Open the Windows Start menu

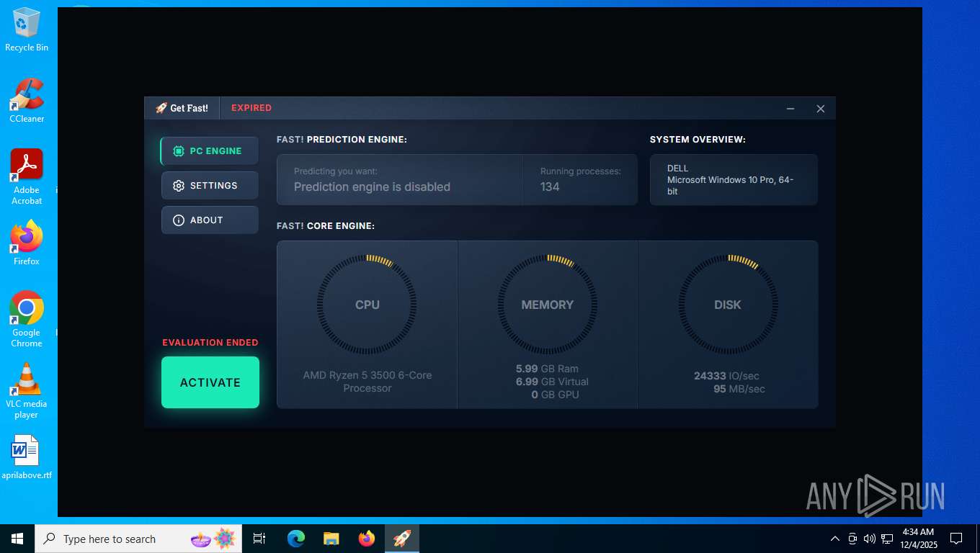(17, 539)
